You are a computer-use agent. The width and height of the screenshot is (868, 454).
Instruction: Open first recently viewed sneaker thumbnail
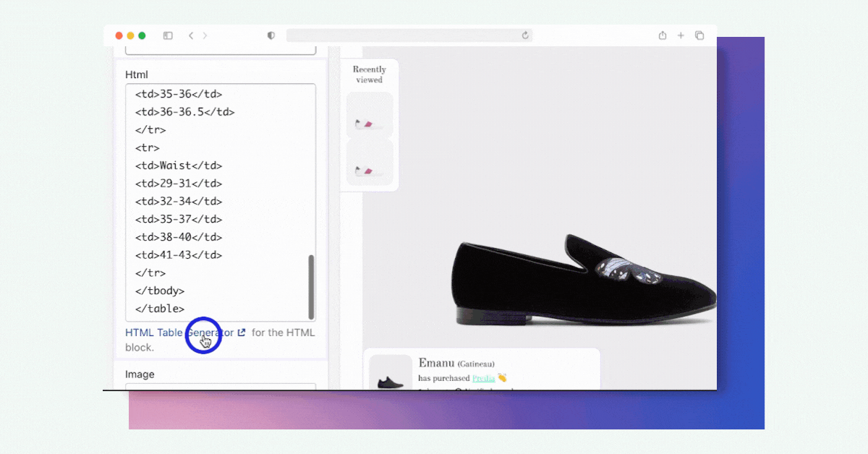(x=370, y=116)
